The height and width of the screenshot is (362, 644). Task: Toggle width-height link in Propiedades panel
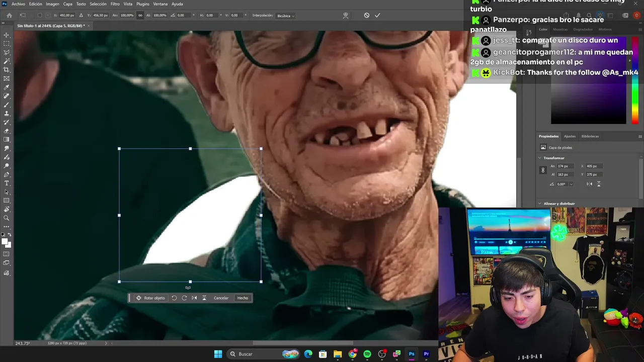tap(543, 170)
